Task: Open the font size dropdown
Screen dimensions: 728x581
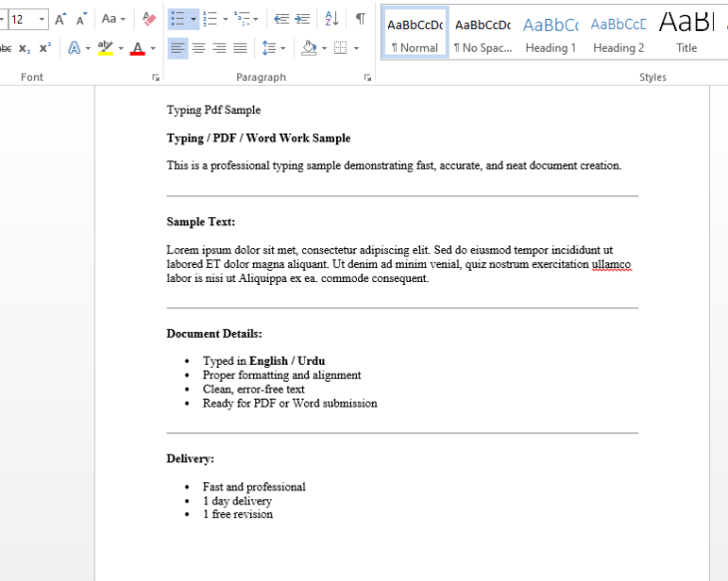Action: point(41,19)
